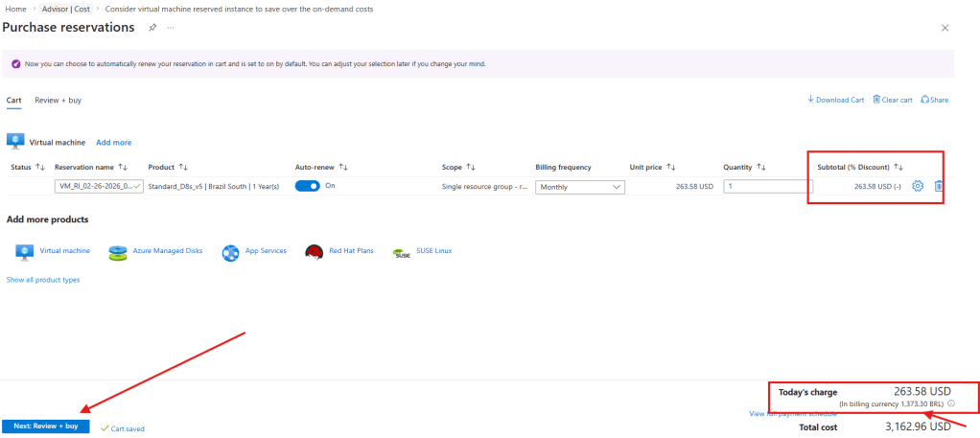
Task: Open the Billing frequency Monthly dropdown
Action: pyautogui.click(x=580, y=187)
